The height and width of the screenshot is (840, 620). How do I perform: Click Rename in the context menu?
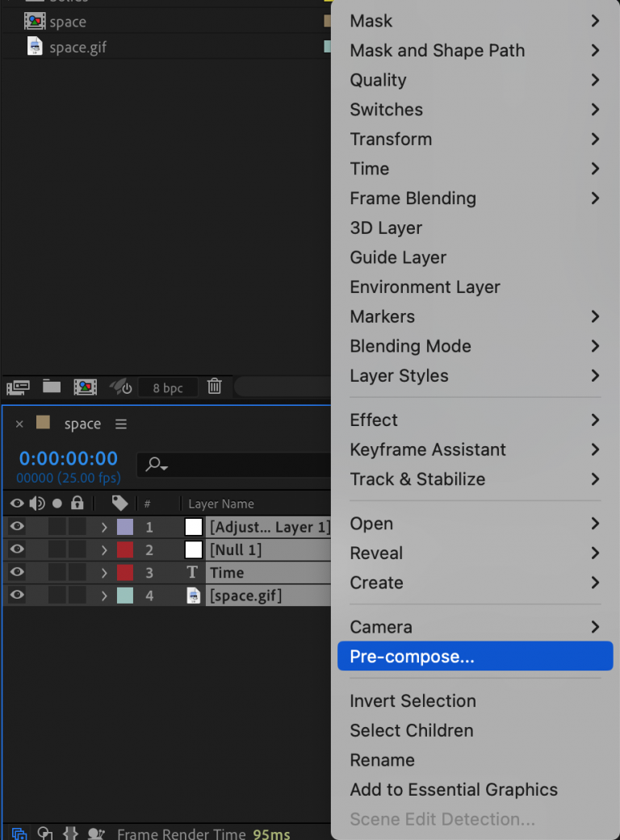click(x=382, y=760)
